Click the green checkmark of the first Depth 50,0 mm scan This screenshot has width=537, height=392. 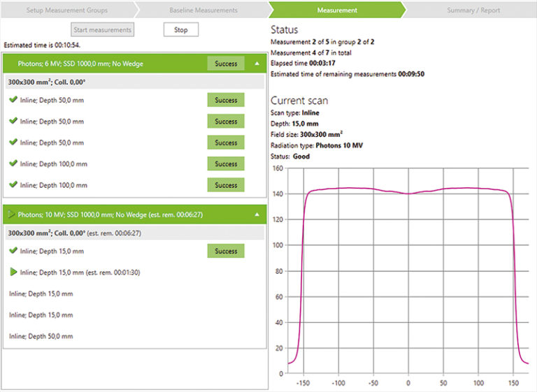point(13,100)
